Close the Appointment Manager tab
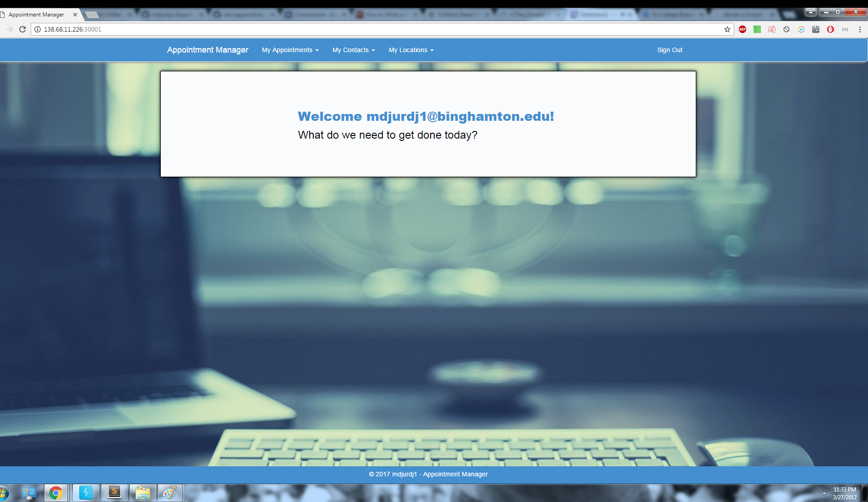The width and height of the screenshot is (868, 502). 75,15
